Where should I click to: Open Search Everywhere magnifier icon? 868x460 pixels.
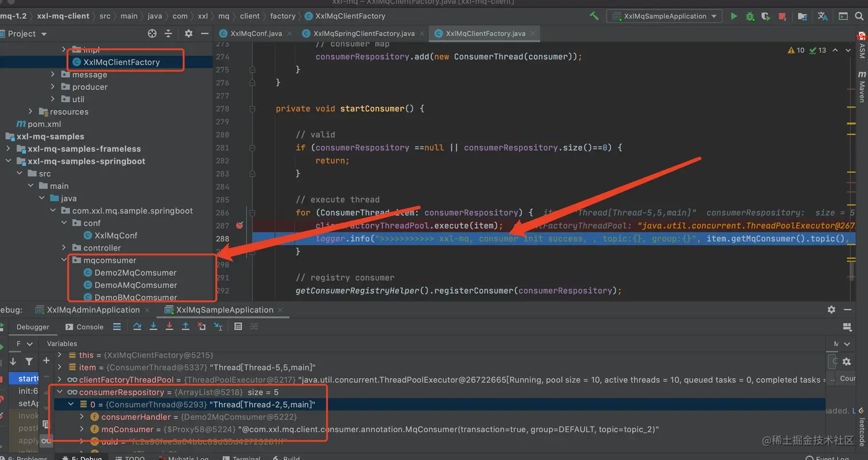pos(859,16)
